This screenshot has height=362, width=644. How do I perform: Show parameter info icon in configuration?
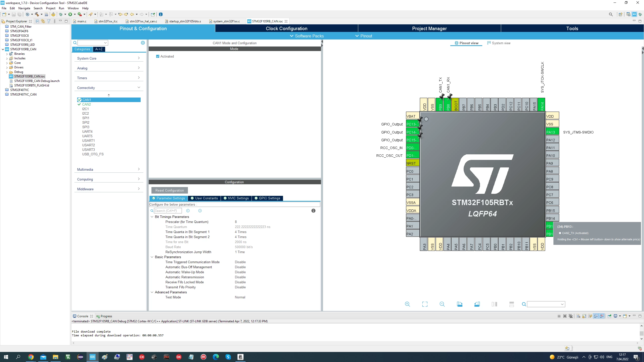[313, 211]
